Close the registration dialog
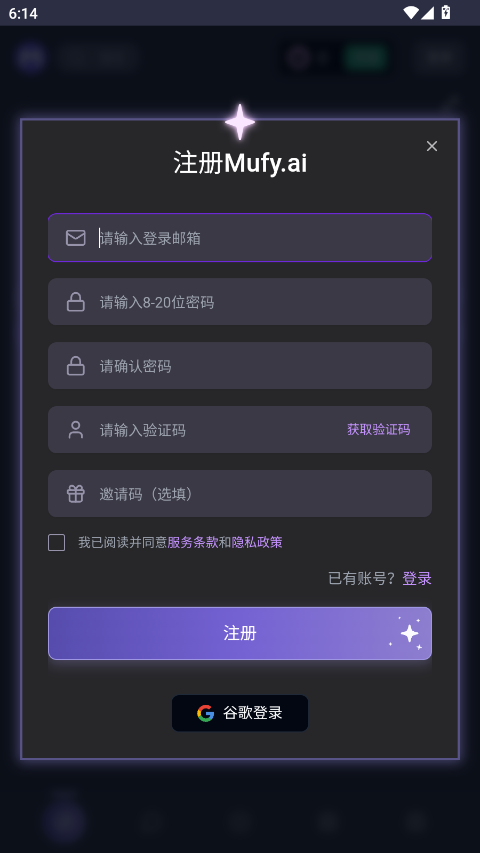Image resolution: width=480 pixels, height=853 pixels. click(432, 146)
